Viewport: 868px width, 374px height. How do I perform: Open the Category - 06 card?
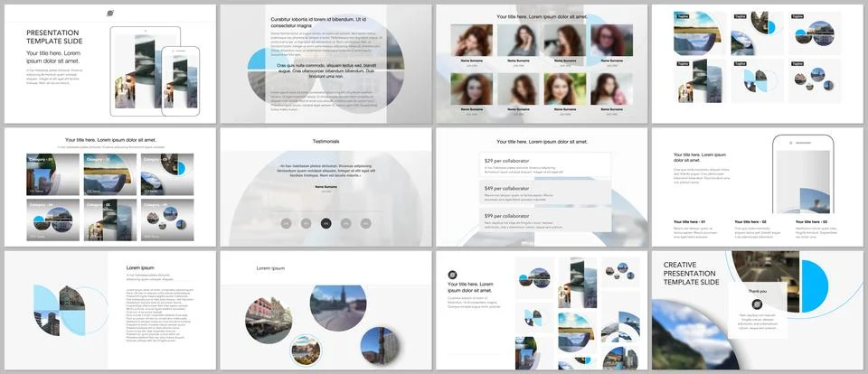pyautogui.click(x=167, y=220)
